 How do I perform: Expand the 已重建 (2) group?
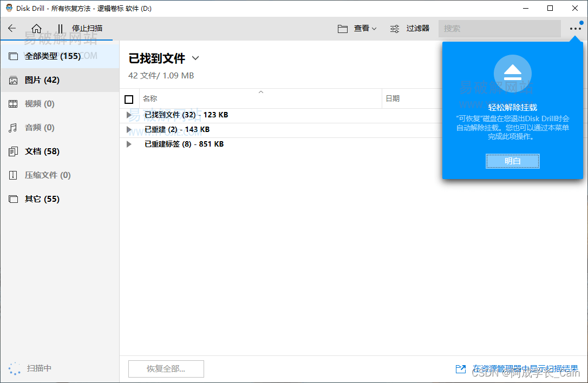click(x=129, y=130)
